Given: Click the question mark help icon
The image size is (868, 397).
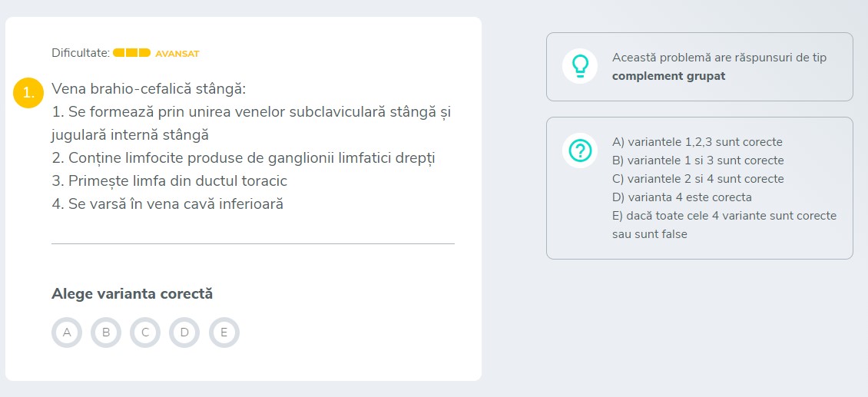Looking at the screenshot, I should click(x=580, y=151).
